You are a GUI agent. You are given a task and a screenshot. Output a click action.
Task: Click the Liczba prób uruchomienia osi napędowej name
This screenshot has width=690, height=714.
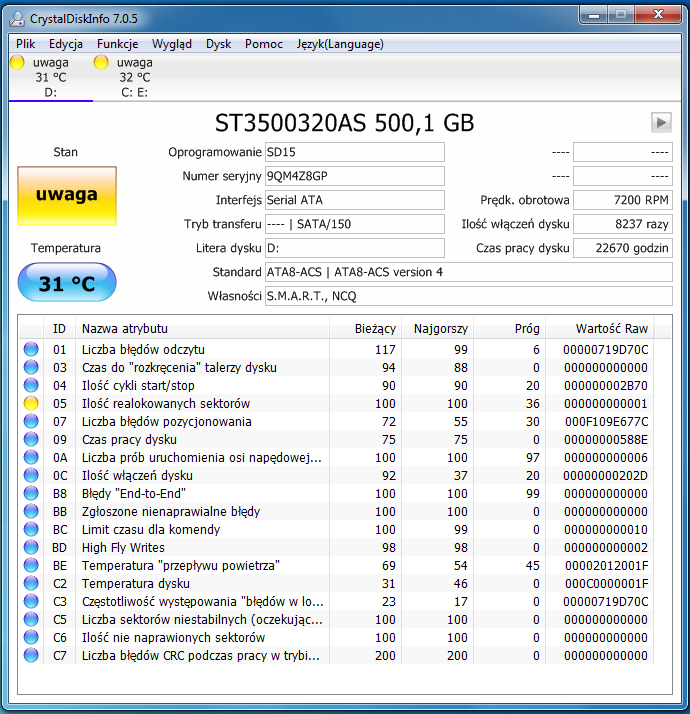pyautogui.click(x=202, y=458)
